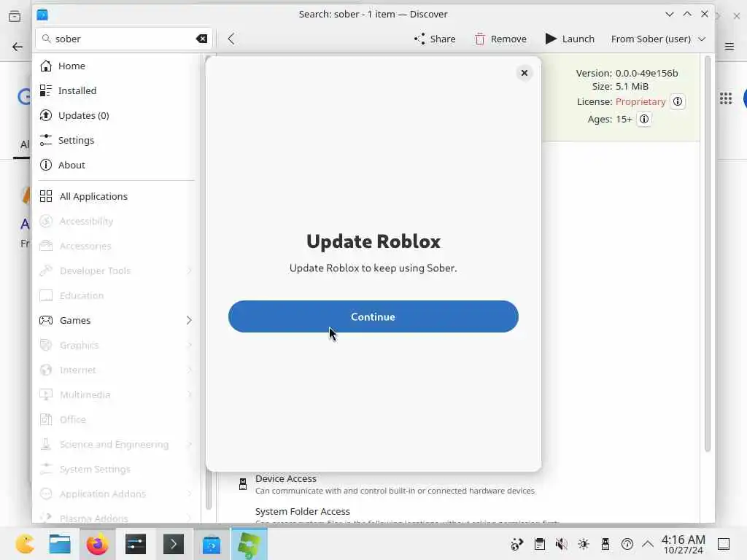Open Google apps grid in background browser
747x560 pixels.
click(x=726, y=98)
